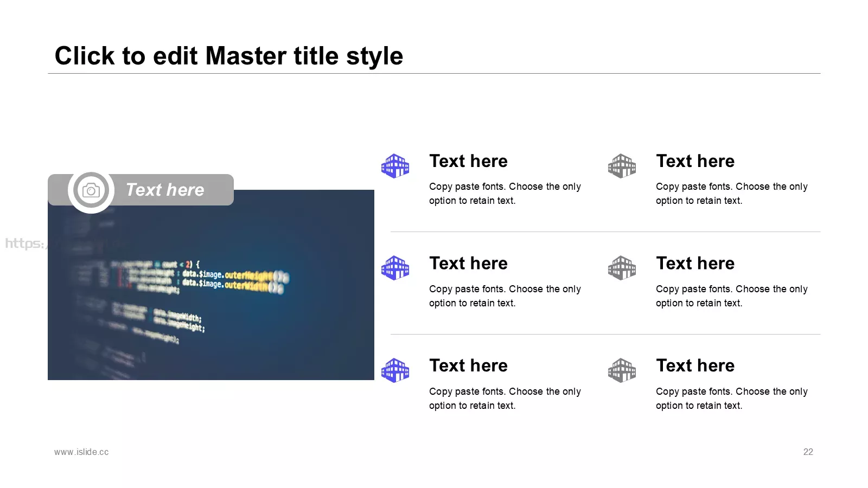The width and height of the screenshot is (868, 488).
Task: Select the middle 'Text here' heading beside the gray icon
Action: [695, 263]
